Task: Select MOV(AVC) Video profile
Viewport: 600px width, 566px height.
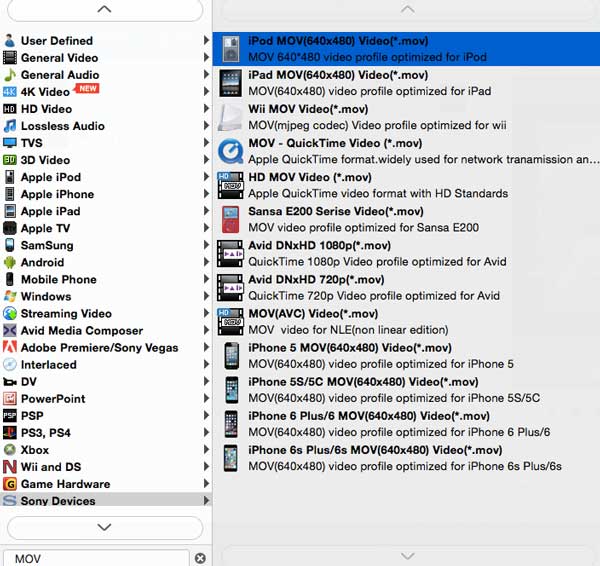Action: (x=406, y=321)
